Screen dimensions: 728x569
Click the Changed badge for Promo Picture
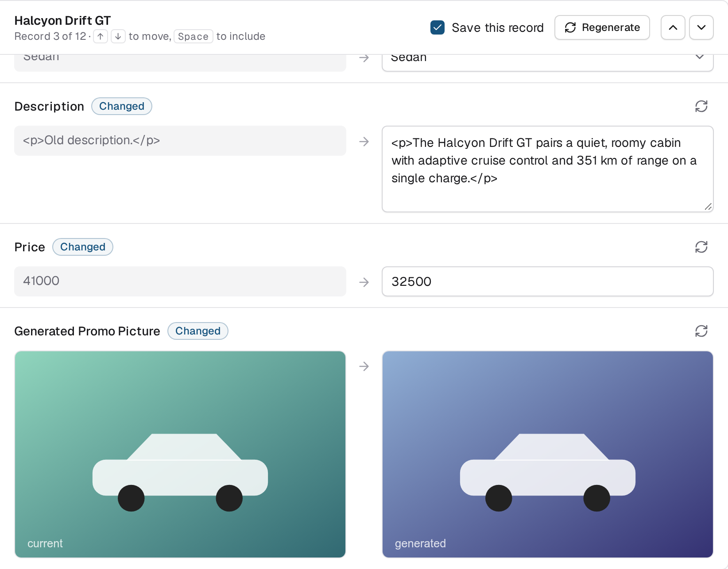(x=198, y=331)
